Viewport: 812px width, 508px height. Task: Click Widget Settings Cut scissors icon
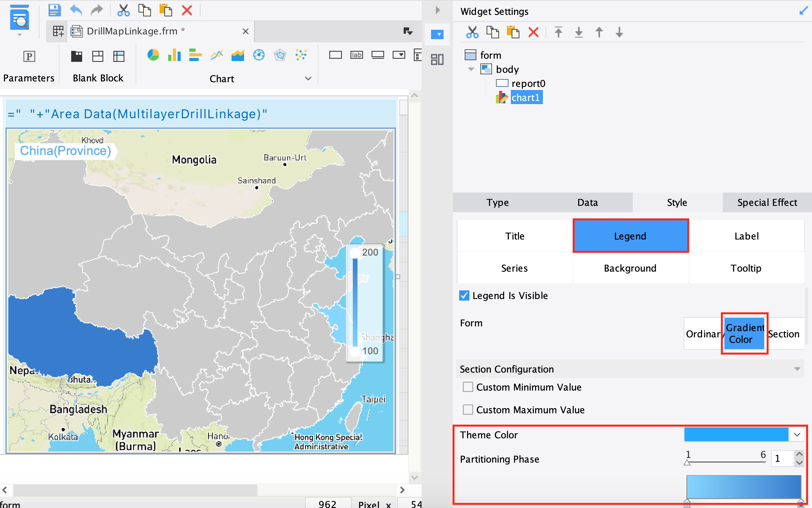click(472, 32)
